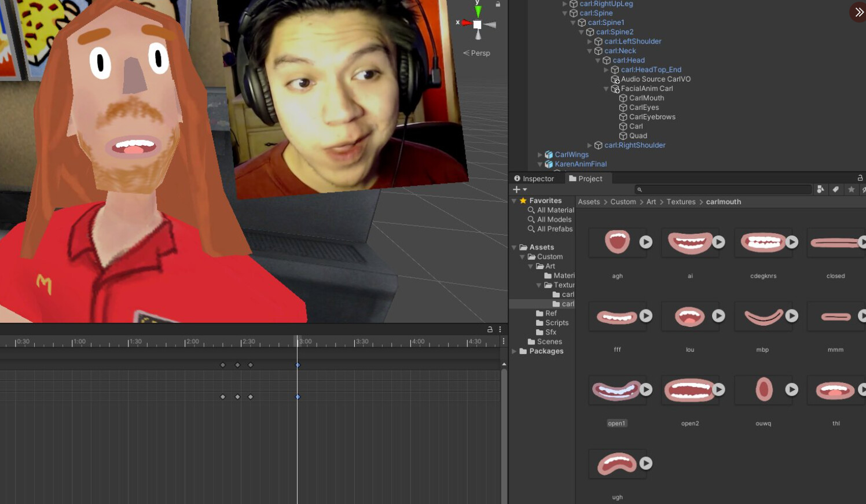Collapse the carl:Neck node

(590, 50)
